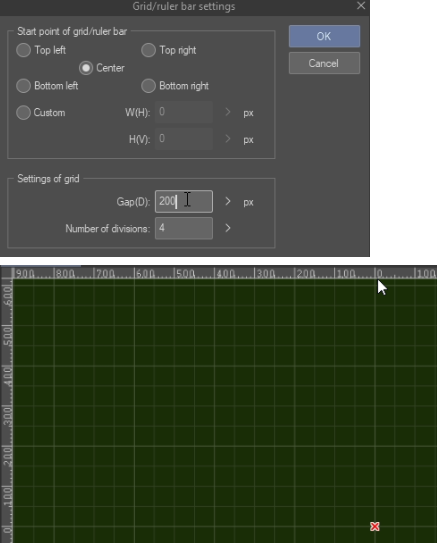The image size is (437, 543).
Task: Click the 500 mark on horizontal ruler
Action: [x=186, y=274]
